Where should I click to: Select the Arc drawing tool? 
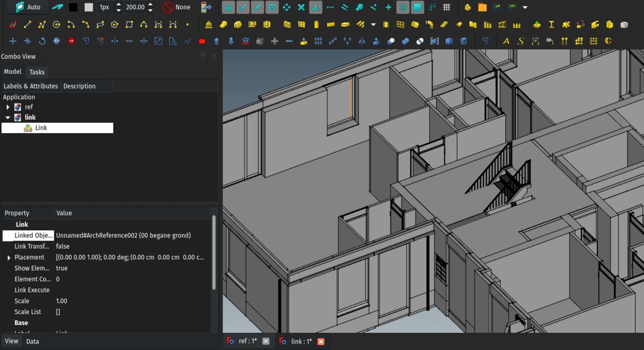click(71, 25)
